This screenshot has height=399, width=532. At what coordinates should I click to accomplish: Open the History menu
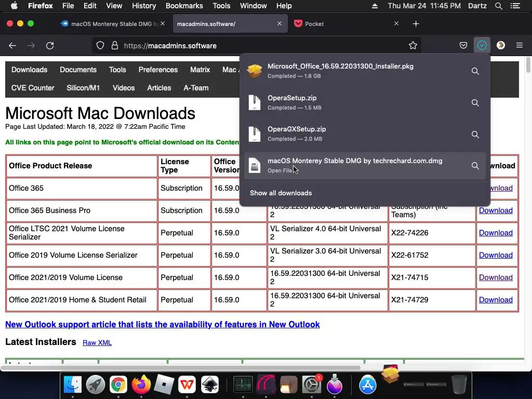tap(144, 6)
